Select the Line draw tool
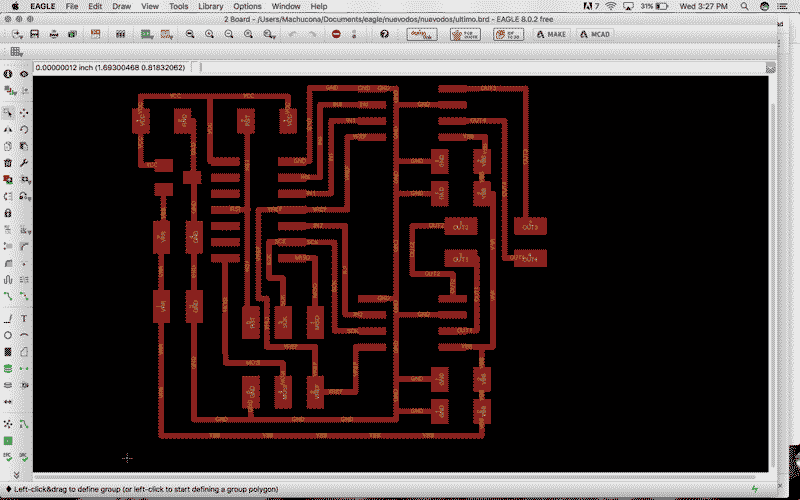800x500 pixels. (8, 318)
